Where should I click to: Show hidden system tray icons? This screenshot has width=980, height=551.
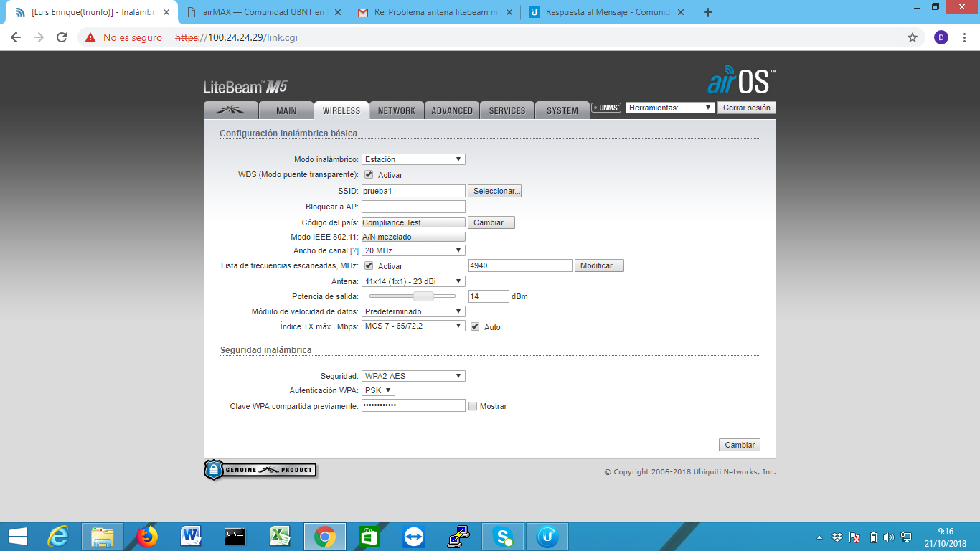(x=820, y=537)
